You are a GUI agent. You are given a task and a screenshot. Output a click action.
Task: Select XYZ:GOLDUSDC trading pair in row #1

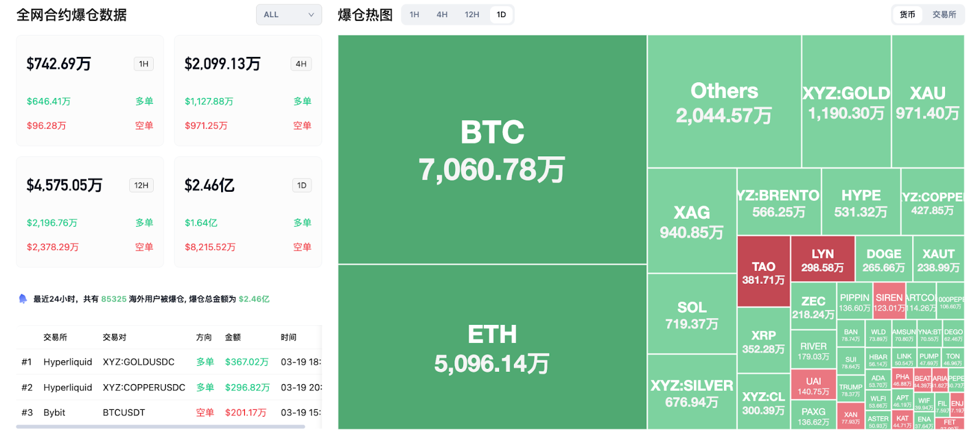click(138, 362)
